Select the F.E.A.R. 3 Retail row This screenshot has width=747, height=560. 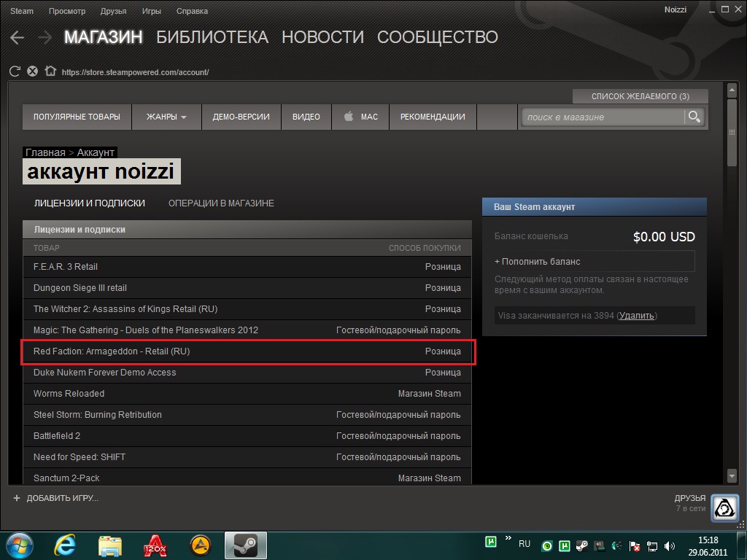coord(247,267)
